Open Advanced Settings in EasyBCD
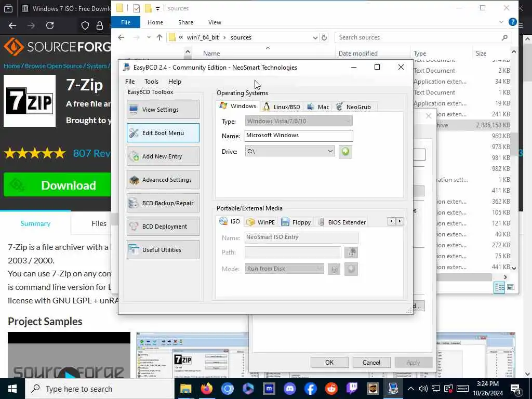The width and height of the screenshot is (532, 399). tap(163, 180)
